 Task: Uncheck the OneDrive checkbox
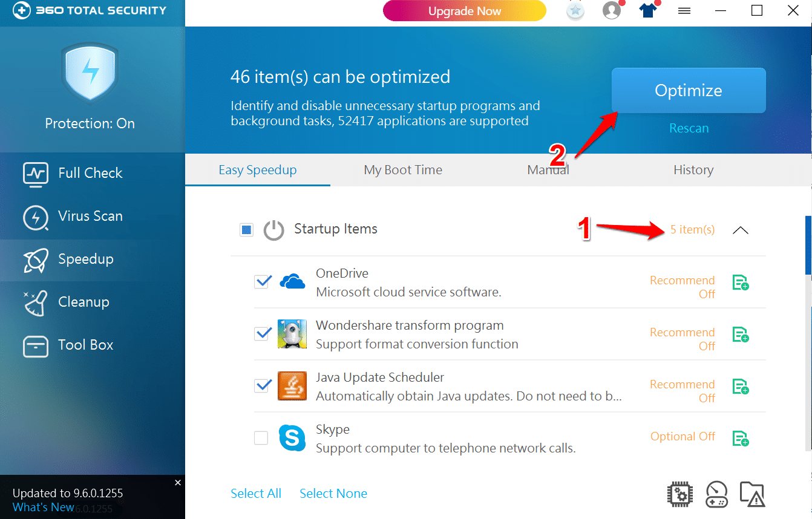261,281
